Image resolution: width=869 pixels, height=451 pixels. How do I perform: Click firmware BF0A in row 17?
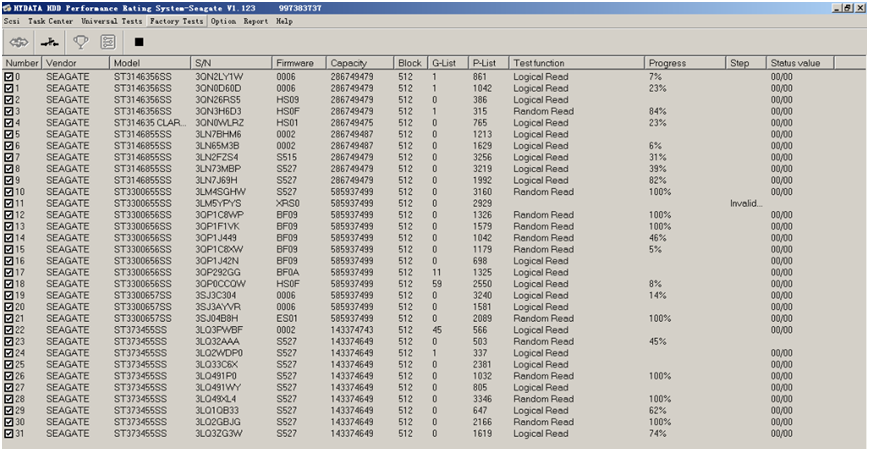(x=288, y=272)
